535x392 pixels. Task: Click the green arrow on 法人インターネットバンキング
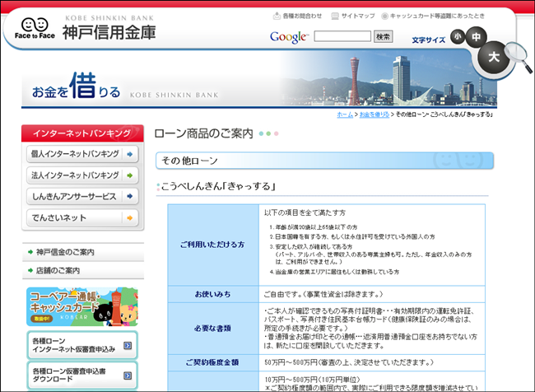click(130, 175)
